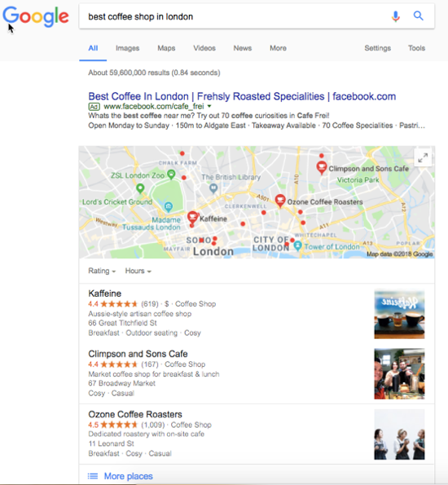Open the More search options menu
This screenshot has width=448, height=485.
(278, 48)
